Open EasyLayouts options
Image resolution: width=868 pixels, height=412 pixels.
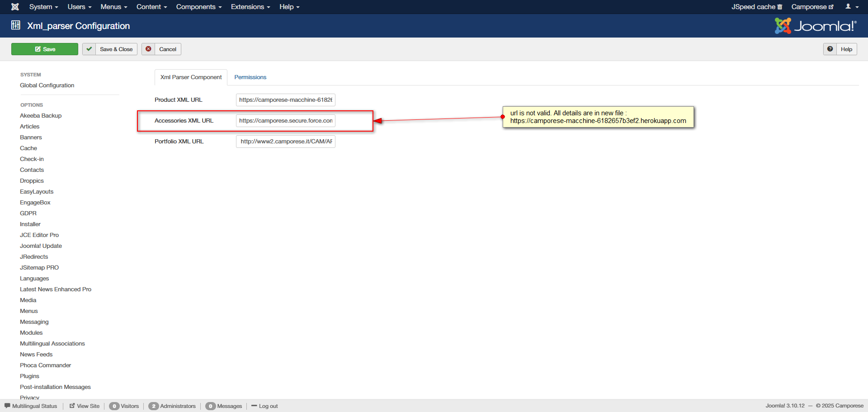pyautogui.click(x=37, y=192)
